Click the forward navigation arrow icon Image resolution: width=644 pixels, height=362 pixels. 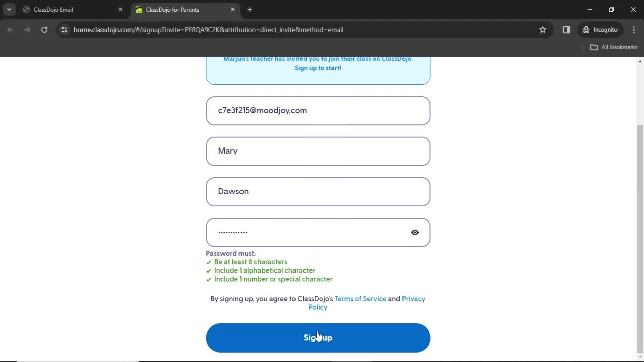point(27,29)
